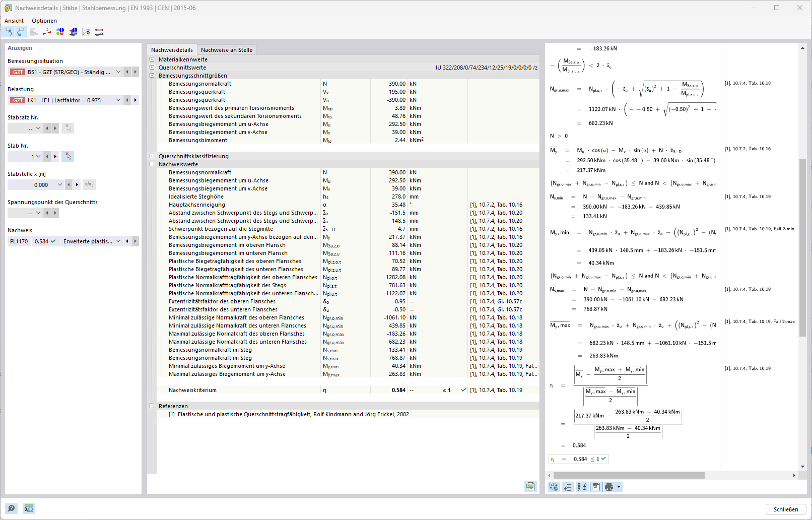The height and width of the screenshot is (520, 812).
Task: Step to the next Stab Nr. value
Action: (x=55, y=156)
